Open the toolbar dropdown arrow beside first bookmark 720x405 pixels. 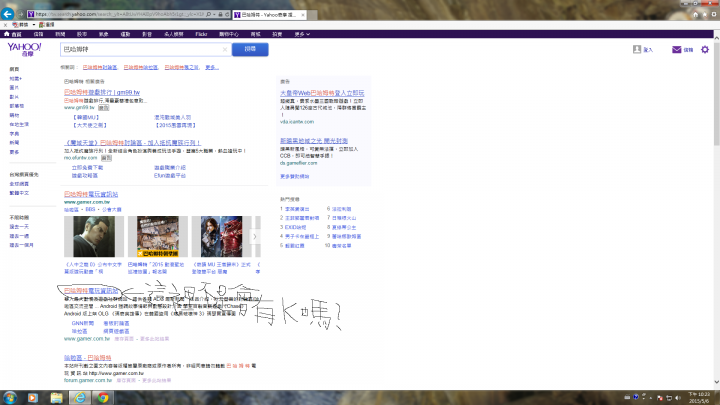(34, 25)
